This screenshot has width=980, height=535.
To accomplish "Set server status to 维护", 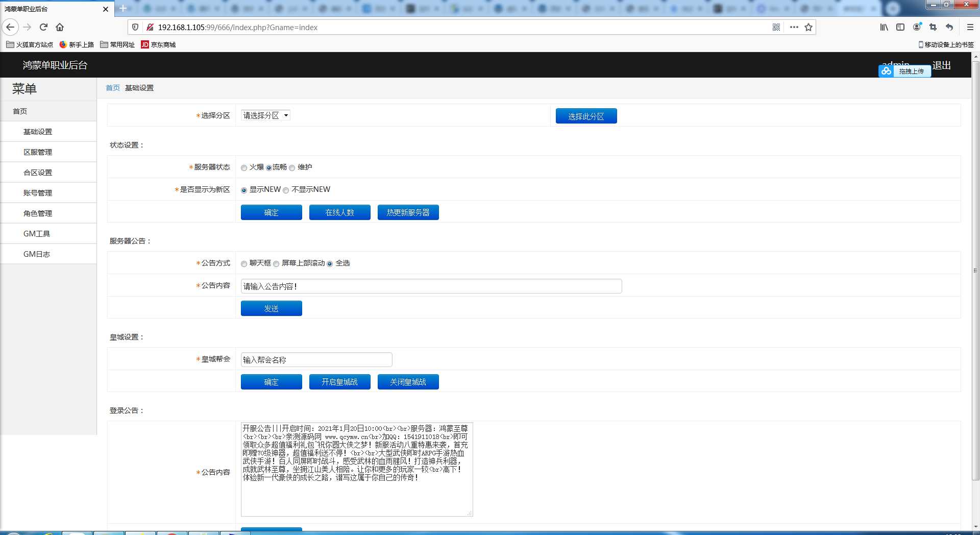I will [x=292, y=168].
